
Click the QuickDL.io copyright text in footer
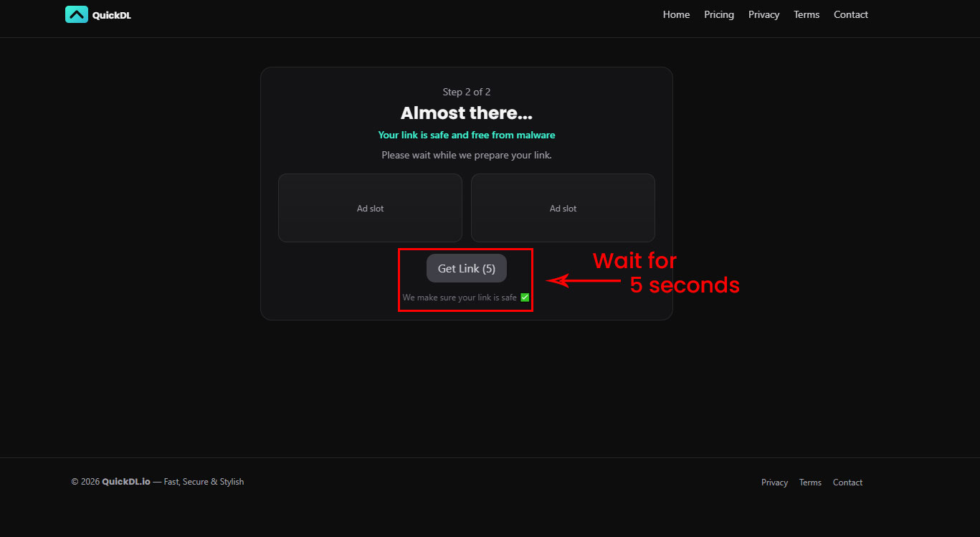click(x=126, y=482)
